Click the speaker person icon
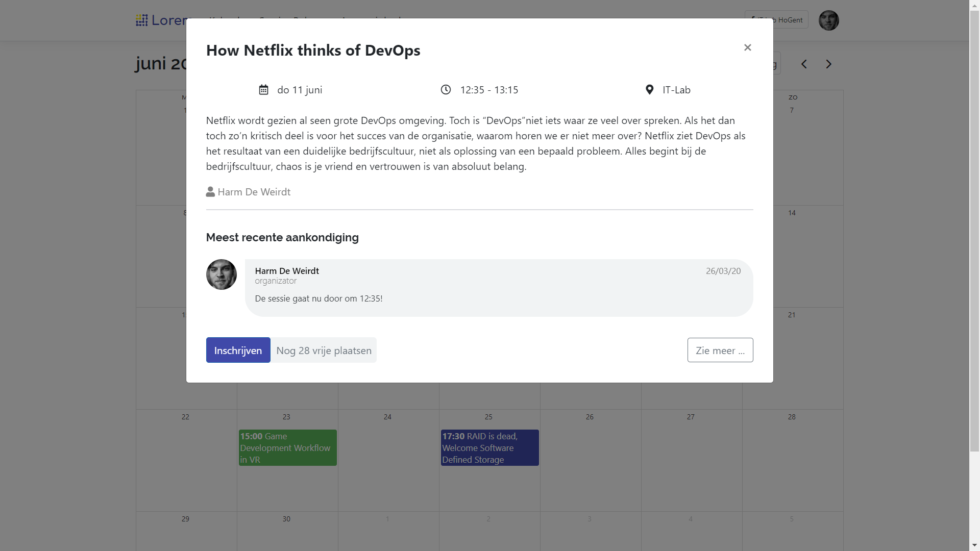 [x=210, y=192]
